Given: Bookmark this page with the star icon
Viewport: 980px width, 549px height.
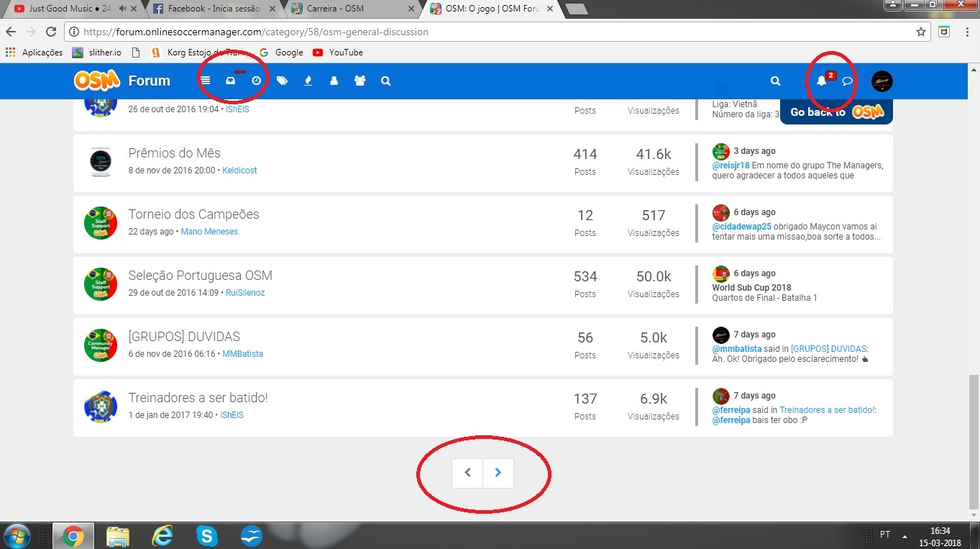Looking at the screenshot, I should (921, 32).
